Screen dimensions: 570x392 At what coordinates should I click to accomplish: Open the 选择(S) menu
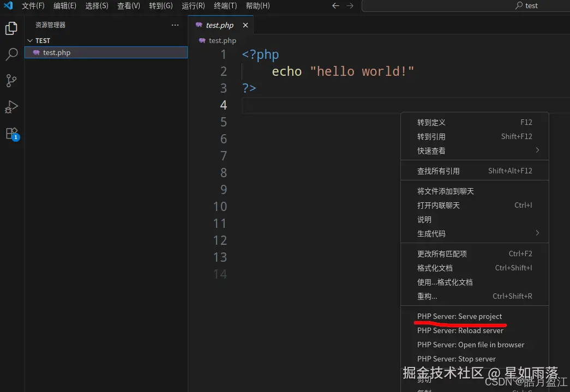pos(97,5)
